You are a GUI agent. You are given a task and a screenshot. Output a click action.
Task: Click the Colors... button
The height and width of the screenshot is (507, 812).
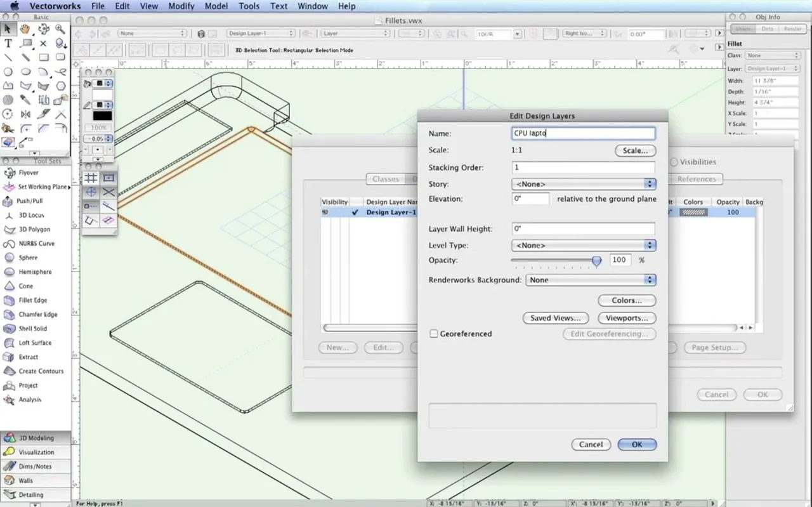[x=627, y=300]
